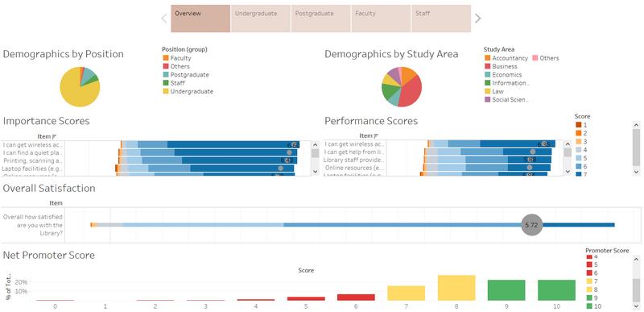Click Importance Scores scroll-down arrow
Screen dimensions: 644x312
[315, 172]
